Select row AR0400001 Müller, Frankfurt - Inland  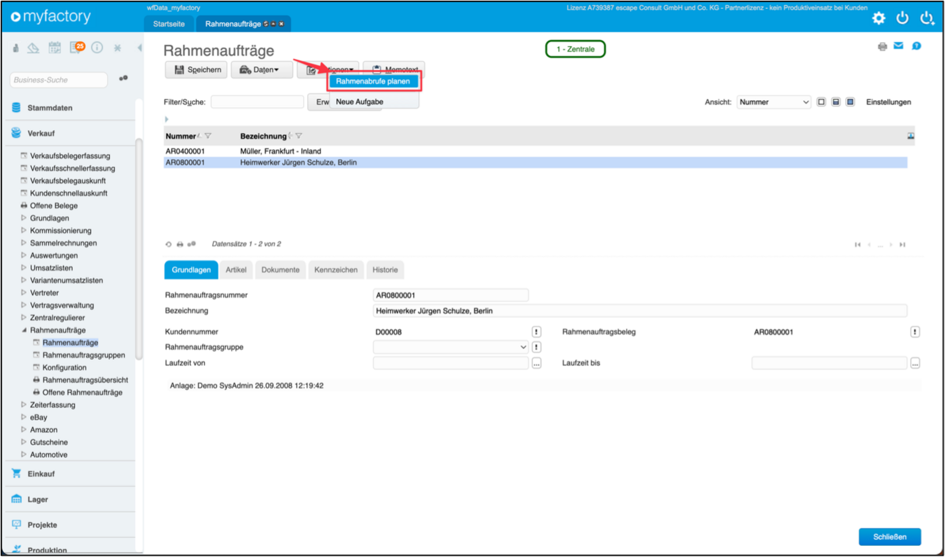pyautogui.click(x=535, y=151)
